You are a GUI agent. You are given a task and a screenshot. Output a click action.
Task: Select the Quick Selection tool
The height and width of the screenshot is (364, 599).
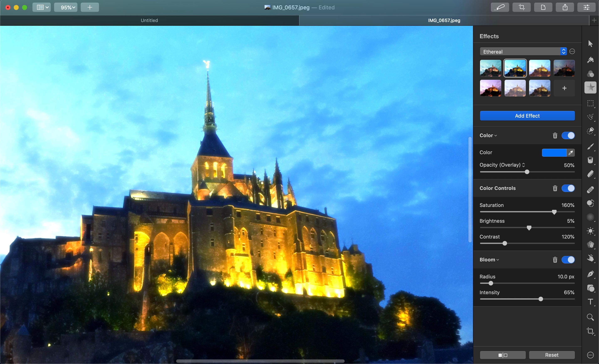[x=590, y=131]
